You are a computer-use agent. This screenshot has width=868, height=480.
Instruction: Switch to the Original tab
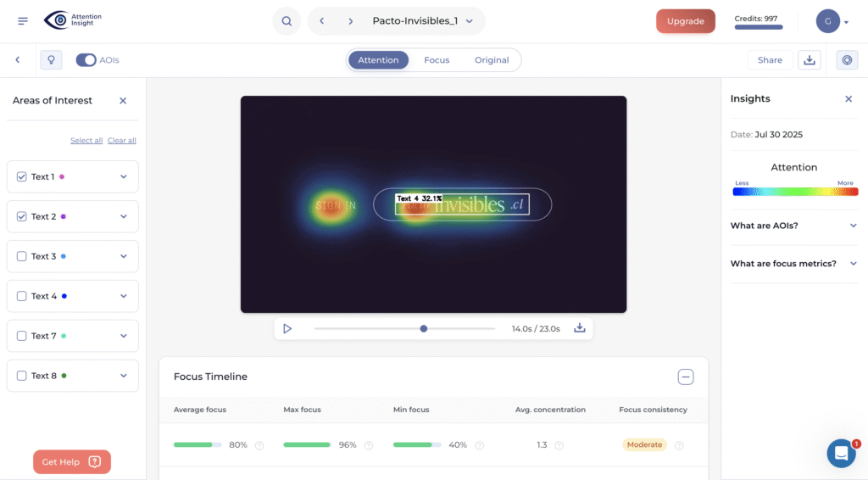pyautogui.click(x=492, y=60)
